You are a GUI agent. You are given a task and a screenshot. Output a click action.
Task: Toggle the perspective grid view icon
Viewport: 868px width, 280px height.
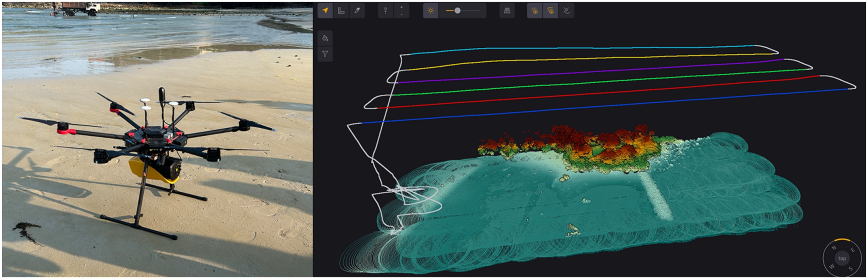pyautogui.click(x=507, y=11)
